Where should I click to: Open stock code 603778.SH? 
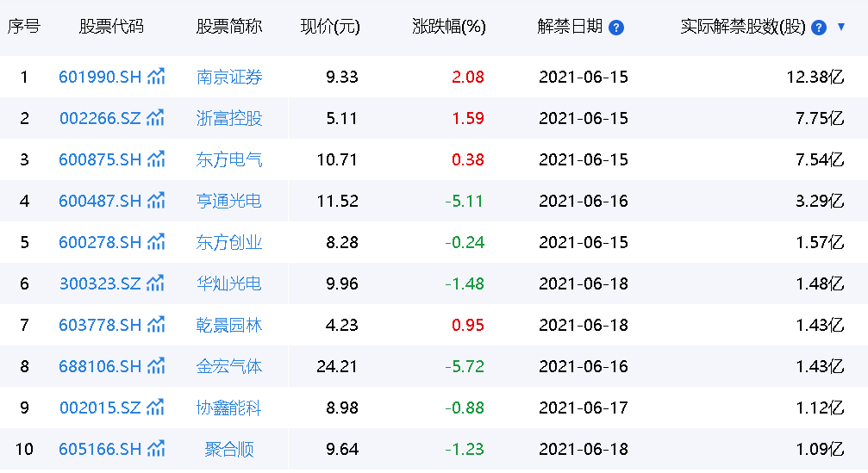100,326
